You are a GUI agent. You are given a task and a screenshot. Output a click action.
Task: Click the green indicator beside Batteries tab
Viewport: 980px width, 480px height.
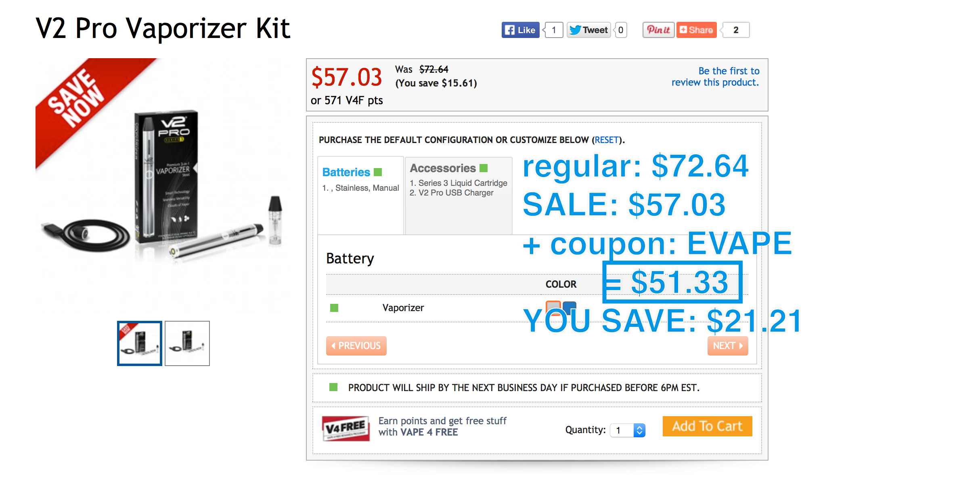click(378, 172)
